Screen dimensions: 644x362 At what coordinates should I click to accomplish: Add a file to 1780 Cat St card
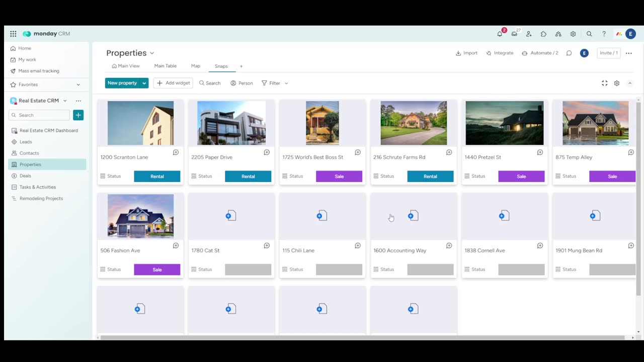pos(231,216)
